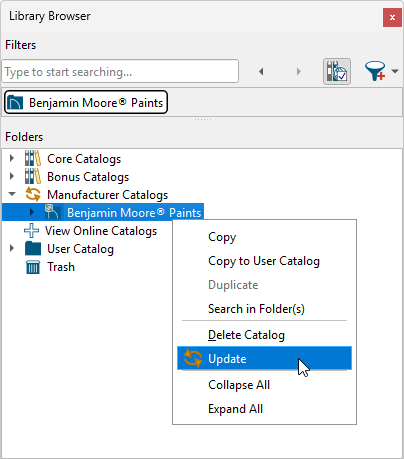This screenshot has width=404, height=459.
Task: Click the Benjamin Moore Paints catalog icon in the tree
Action: (x=52, y=212)
